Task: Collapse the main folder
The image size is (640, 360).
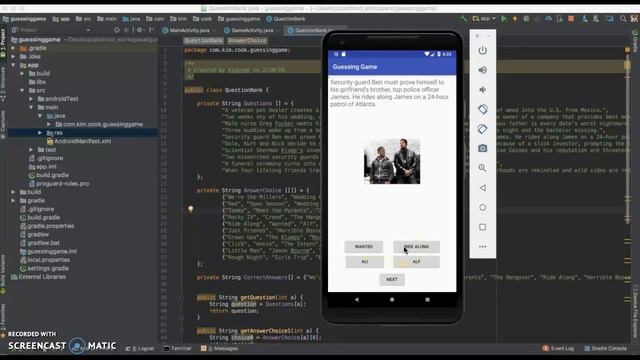Action: pyautogui.click(x=31, y=107)
